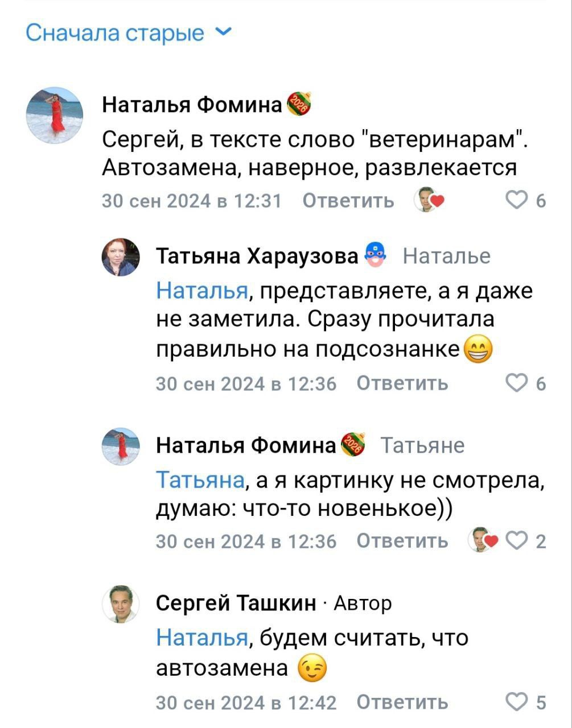
Task: Click the masked emoji status by Татьяна Хараузова
Action: pyautogui.click(x=376, y=254)
